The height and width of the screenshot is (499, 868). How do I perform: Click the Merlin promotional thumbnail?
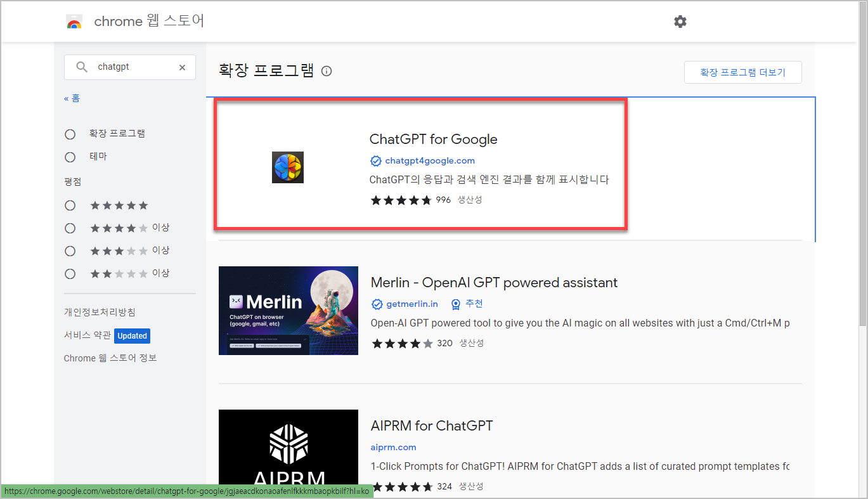[287, 310]
